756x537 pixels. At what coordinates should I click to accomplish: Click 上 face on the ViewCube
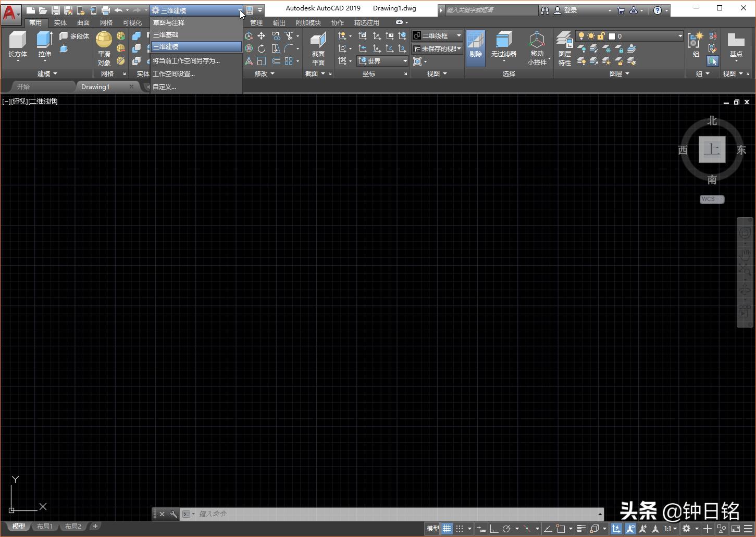(x=712, y=149)
